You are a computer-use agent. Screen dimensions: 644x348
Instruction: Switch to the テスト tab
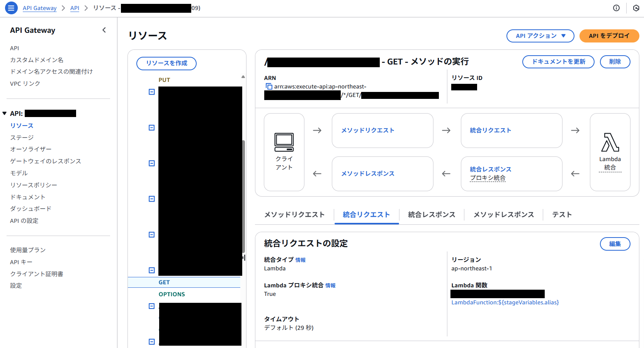tap(562, 215)
